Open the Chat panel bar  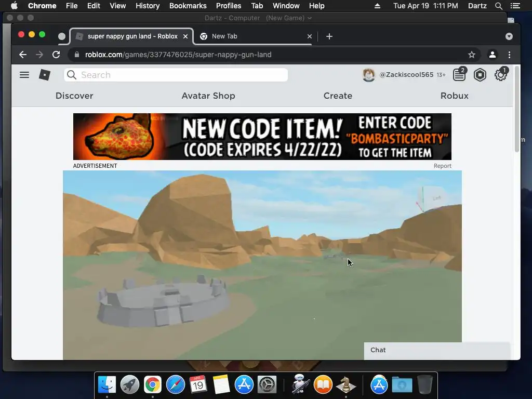click(436, 350)
